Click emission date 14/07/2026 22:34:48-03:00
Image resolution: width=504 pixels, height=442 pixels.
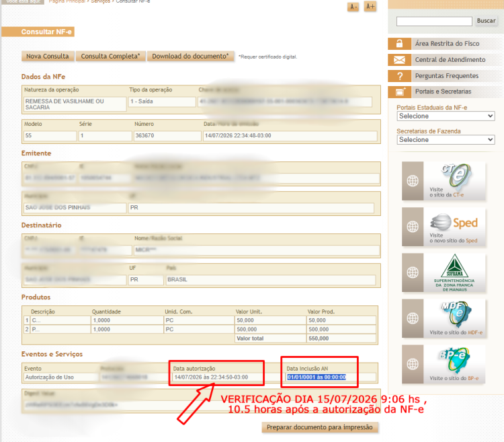(290, 136)
